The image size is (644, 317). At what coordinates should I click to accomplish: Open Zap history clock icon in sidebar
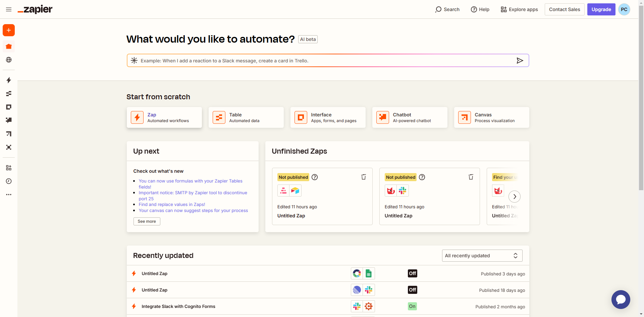click(x=9, y=181)
